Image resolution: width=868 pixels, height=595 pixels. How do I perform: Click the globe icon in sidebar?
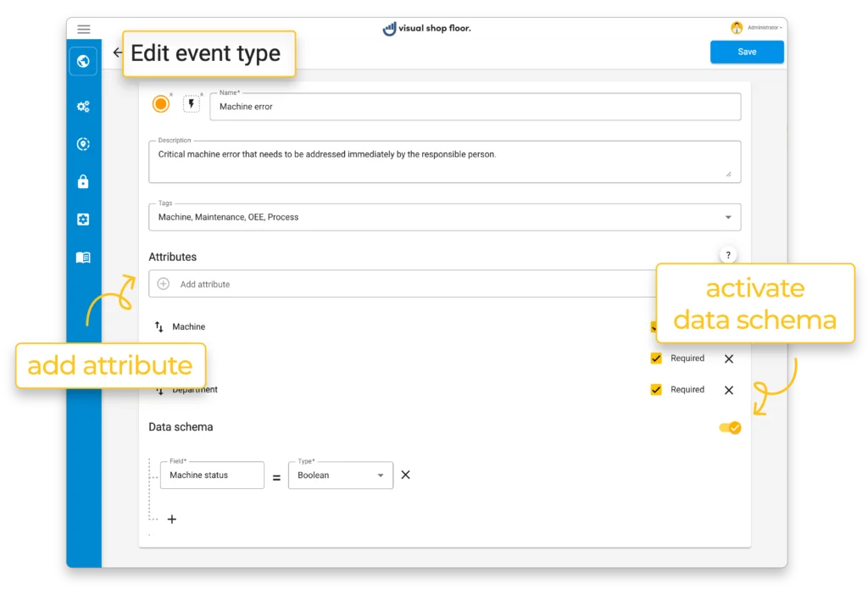coord(83,61)
